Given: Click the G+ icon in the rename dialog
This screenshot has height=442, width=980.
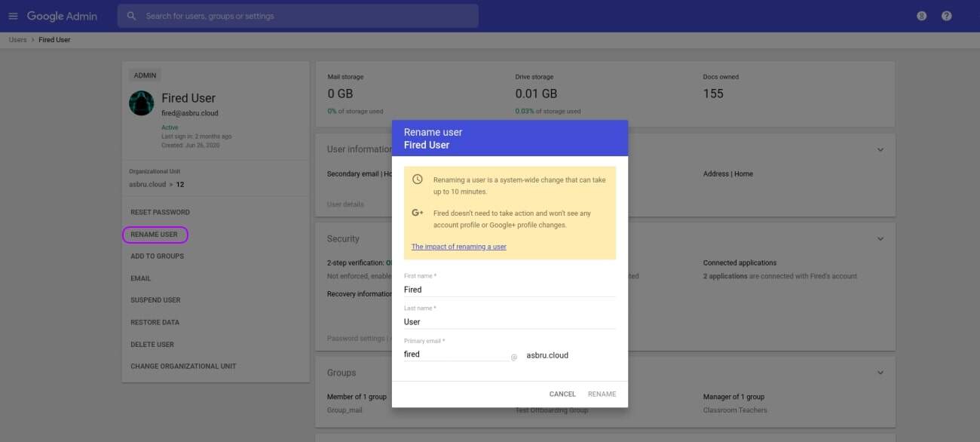Looking at the screenshot, I should pos(417,213).
